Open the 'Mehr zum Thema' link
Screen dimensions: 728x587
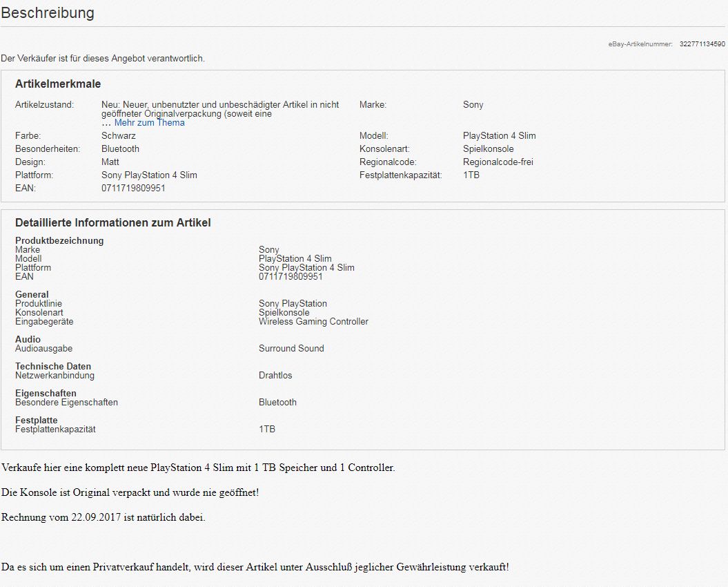click(149, 123)
